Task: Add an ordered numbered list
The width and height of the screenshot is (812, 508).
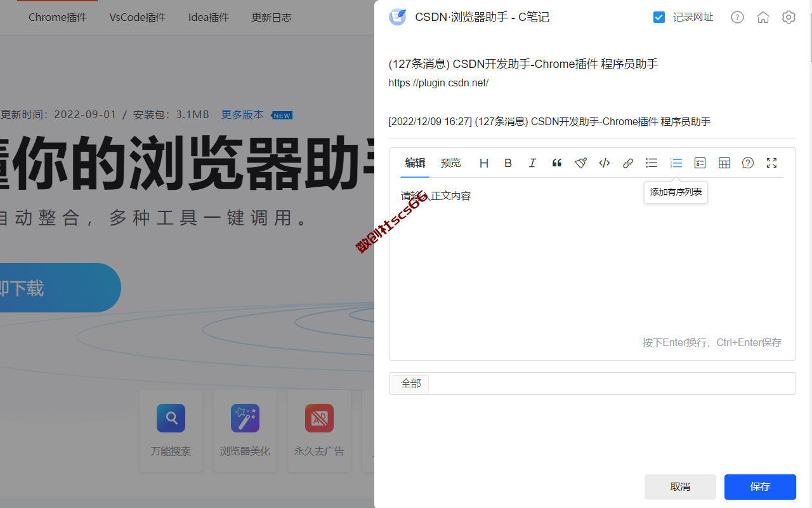Action: click(x=676, y=163)
